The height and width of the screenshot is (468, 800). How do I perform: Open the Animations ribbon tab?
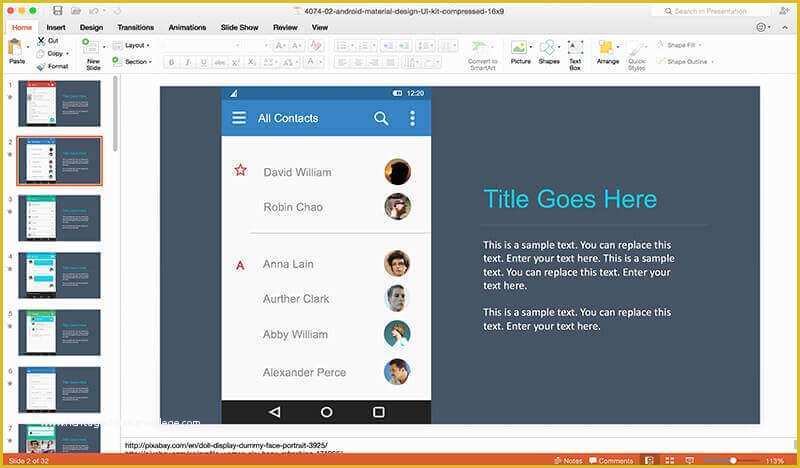pos(187,27)
